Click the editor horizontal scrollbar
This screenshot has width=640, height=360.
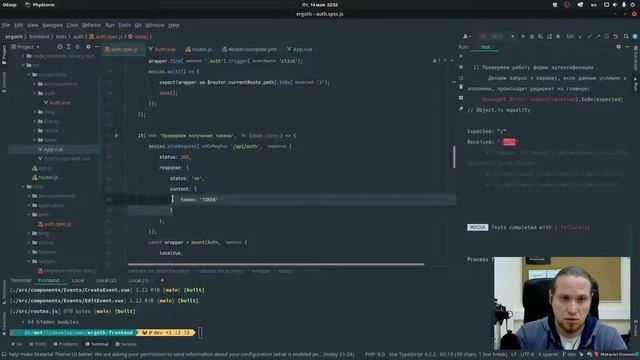pos(276,264)
